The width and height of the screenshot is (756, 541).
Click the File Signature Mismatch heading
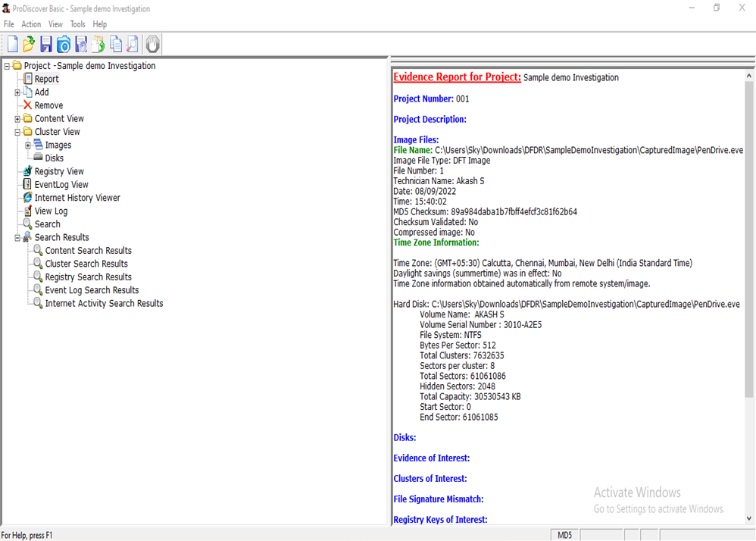(x=439, y=499)
